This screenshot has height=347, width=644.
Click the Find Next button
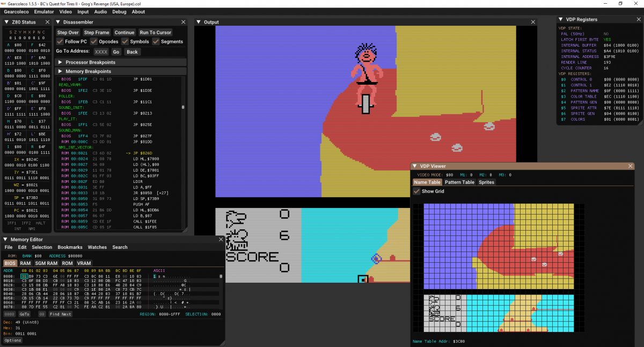[x=60, y=314]
